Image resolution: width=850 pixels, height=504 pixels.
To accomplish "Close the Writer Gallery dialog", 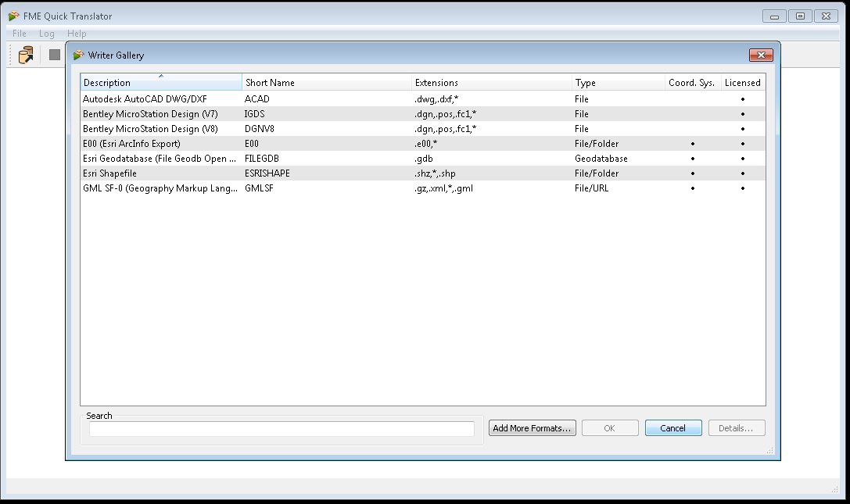I will pos(759,55).
